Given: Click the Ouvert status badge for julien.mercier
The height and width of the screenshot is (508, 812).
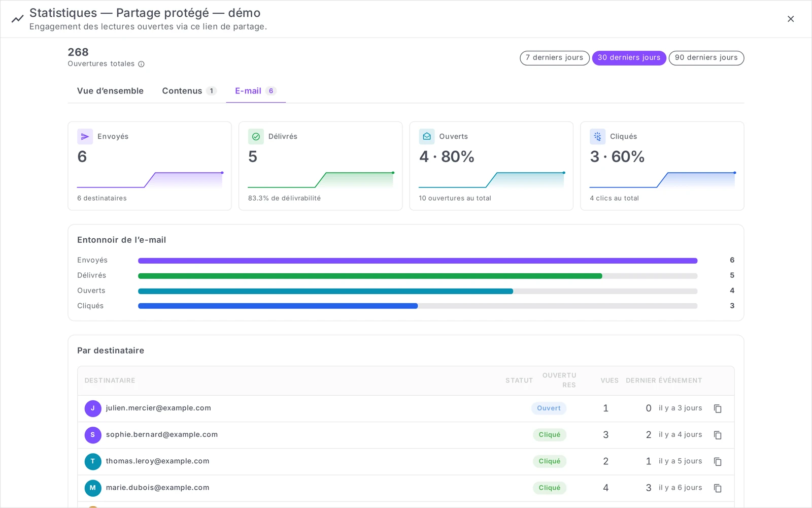Looking at the screenshot, I should (549, 408).
